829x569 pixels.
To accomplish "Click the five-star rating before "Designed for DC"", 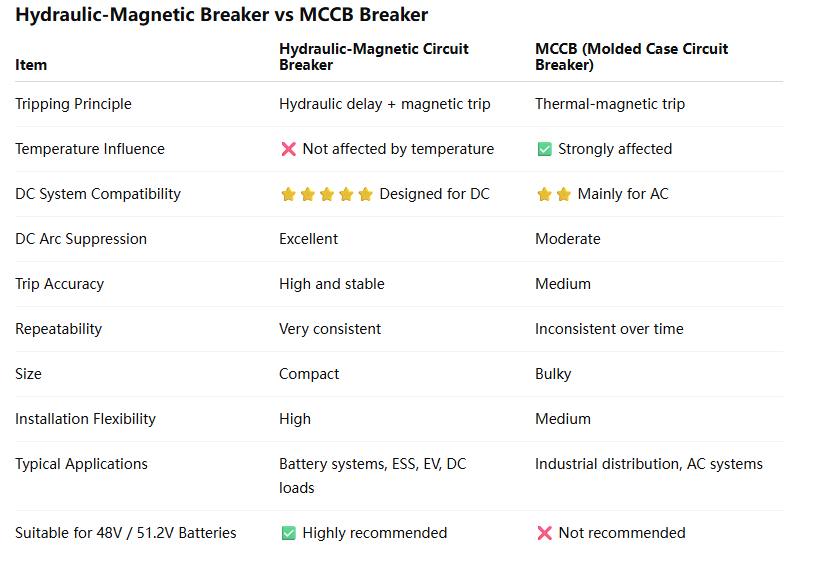I will (326, 194).
